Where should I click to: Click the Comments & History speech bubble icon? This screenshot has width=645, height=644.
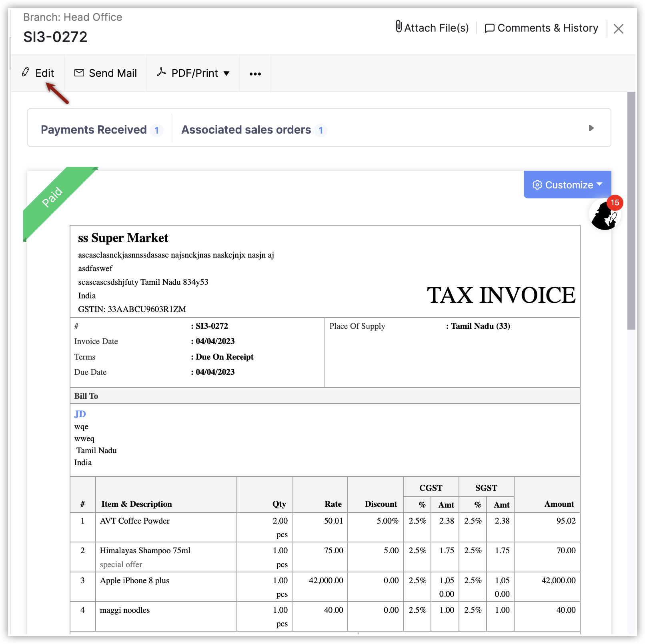coord(489,28)
